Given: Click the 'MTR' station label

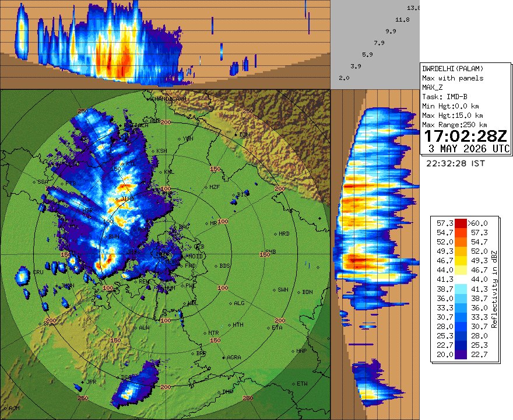Looking at the screenshot, I should pyautogui.click(x=213, y=332).
